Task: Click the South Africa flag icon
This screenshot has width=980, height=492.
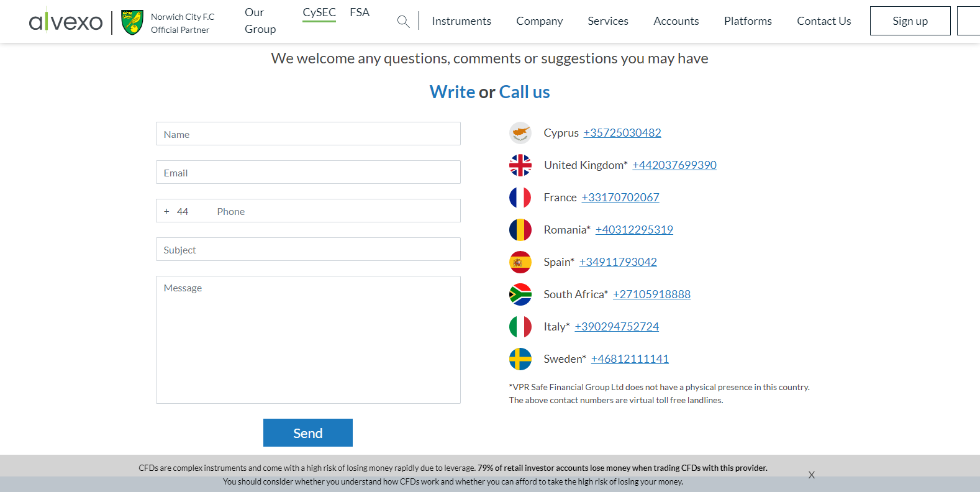Action: click(x=520, y=294)
